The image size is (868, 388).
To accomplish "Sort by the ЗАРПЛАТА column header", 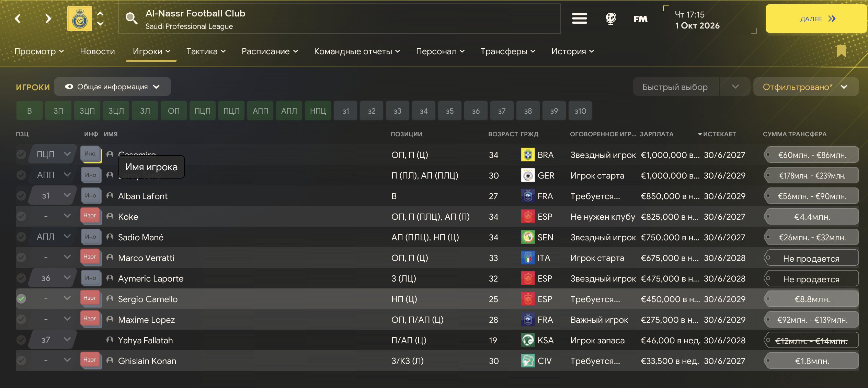I will pyautogui.click(x=657, y=134).
